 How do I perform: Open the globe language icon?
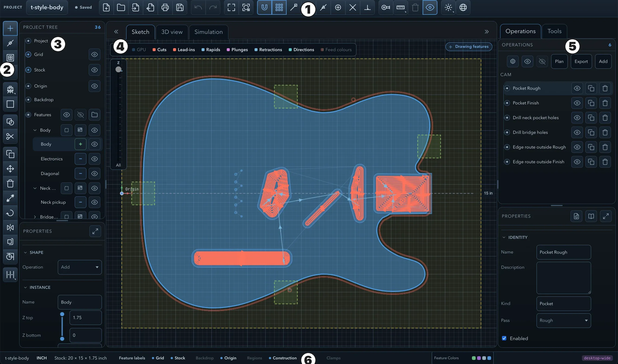[x=463, y=7]
